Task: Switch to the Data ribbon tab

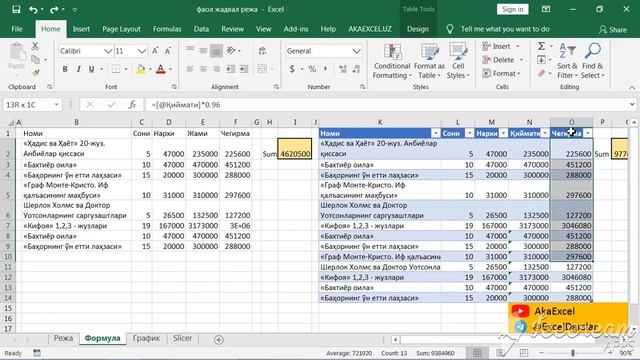Action: click(201, 29)
